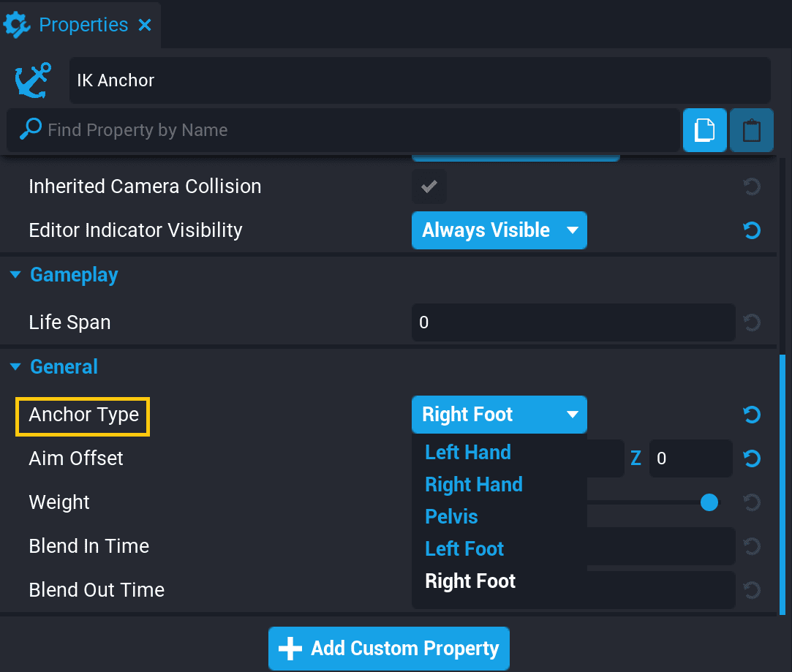792x672 pixels.
Task: Click the Anchor Type Right Foot dropdown
Action: coord(499,415)
